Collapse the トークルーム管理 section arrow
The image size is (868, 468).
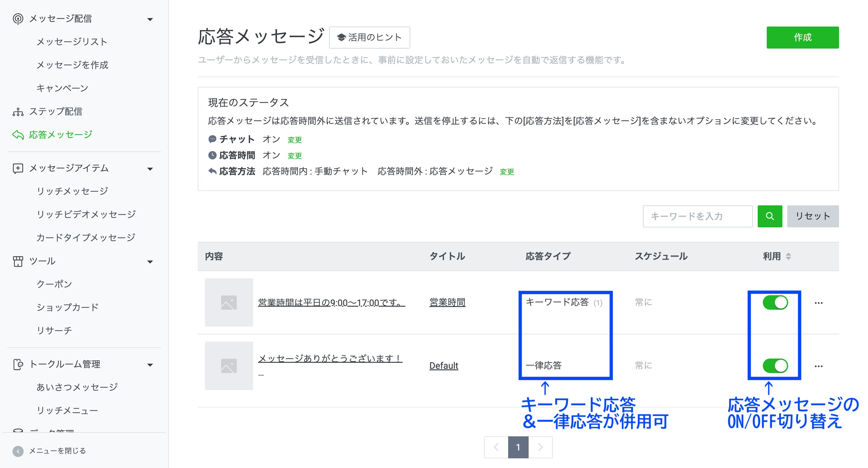coord(150,365)
